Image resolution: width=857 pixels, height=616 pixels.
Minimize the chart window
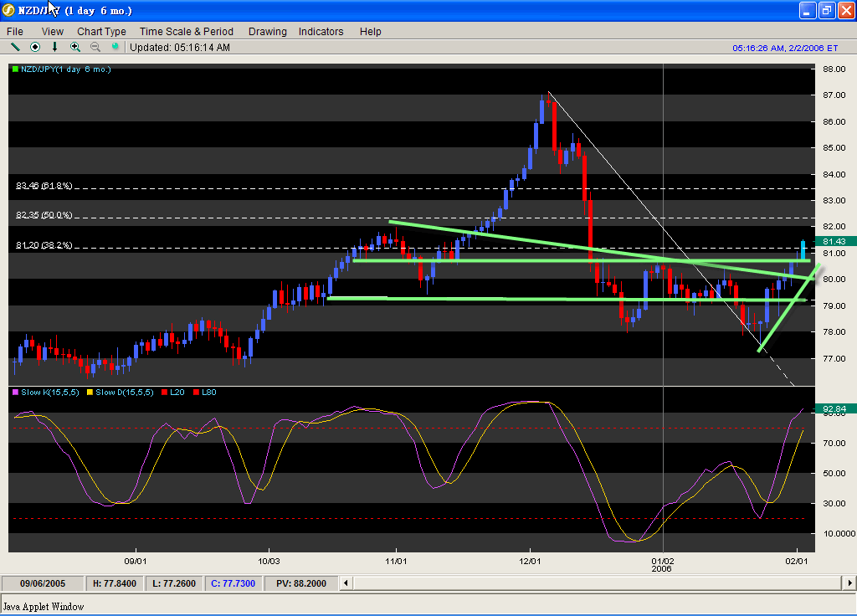[807, 10]
